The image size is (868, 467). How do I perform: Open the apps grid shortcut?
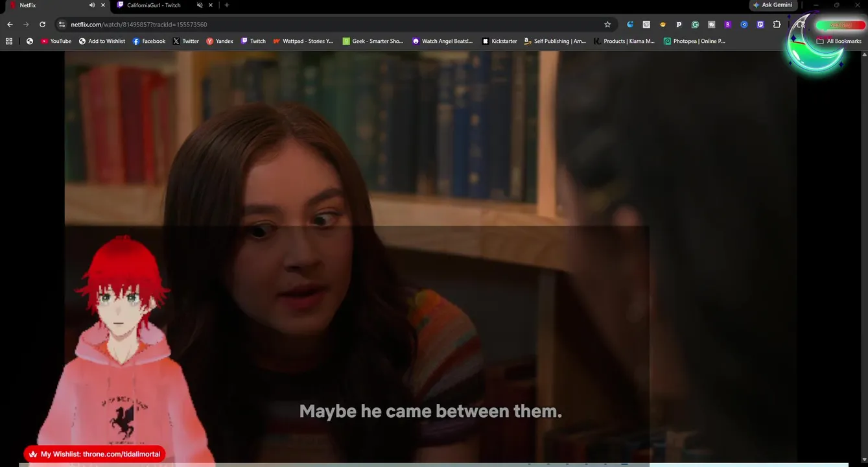point(9,41)
